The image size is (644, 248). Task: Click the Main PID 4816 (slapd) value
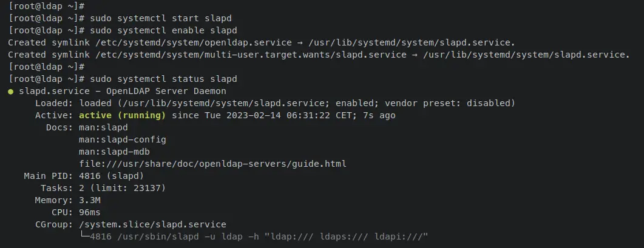[112, 176]
